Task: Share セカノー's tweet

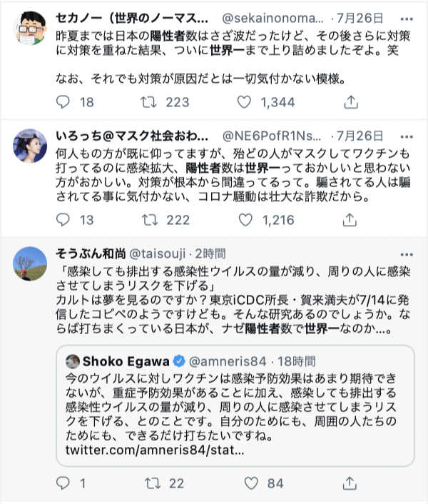Action: click(350, 103)
